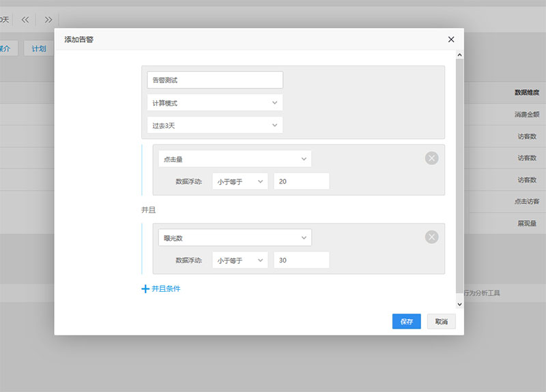Remove the 点击量 condition with its X icon
The image size is (546, 392).
tap(431, 158)
